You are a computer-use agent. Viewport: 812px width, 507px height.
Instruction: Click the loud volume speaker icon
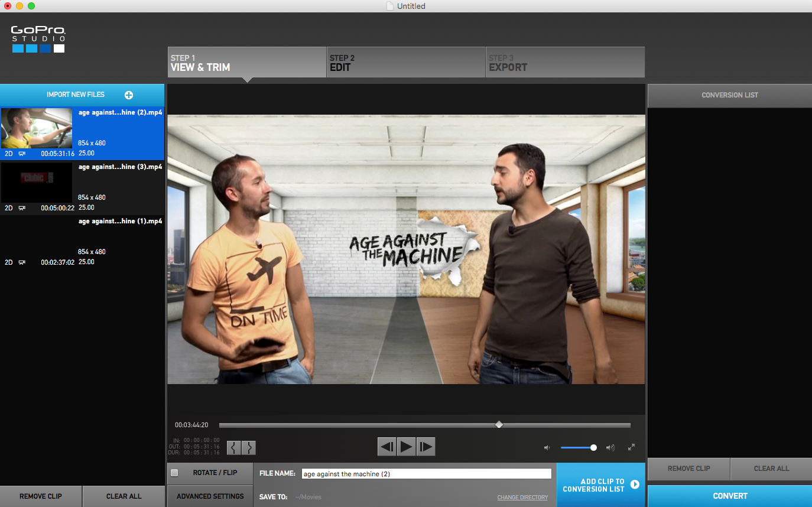610,448
